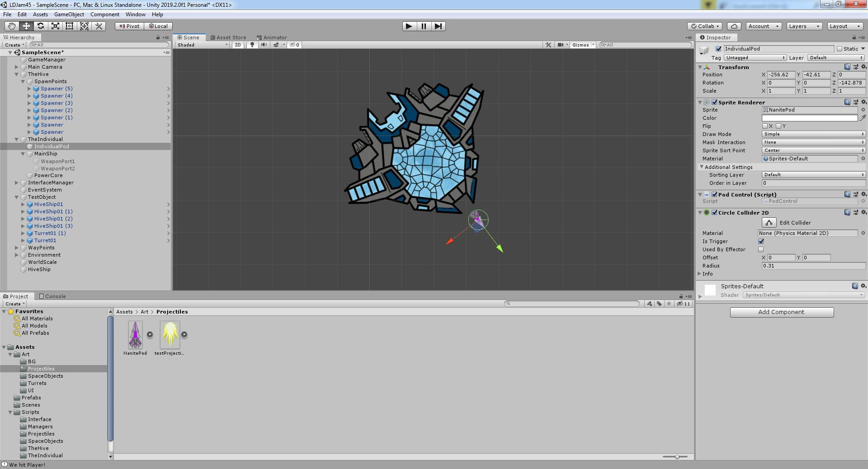Toggle Is Trigger checkbox

coord(761,241)
